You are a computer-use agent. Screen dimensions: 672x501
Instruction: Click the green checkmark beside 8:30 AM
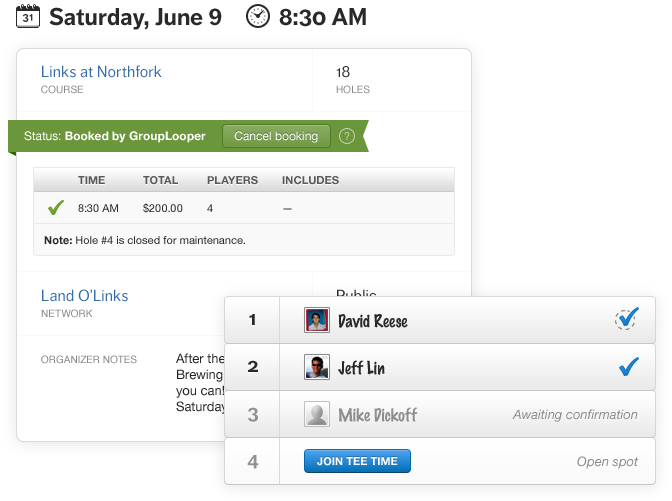56,208
